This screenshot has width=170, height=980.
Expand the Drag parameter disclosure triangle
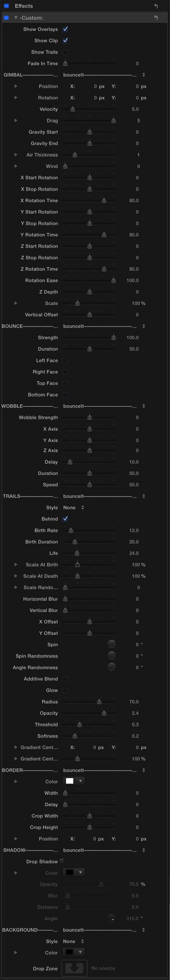16,120
